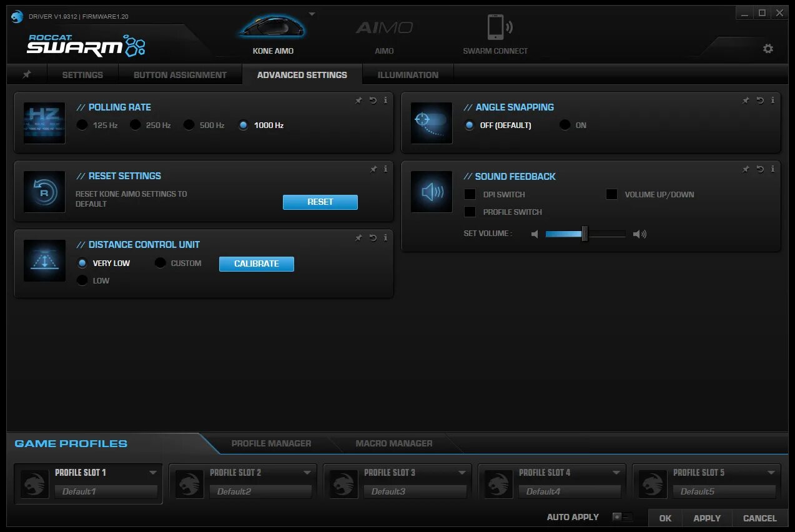The height and width of the screenshot is (532, 795).
Task: Open the Profile Manager tab
Action: point(271,443)
